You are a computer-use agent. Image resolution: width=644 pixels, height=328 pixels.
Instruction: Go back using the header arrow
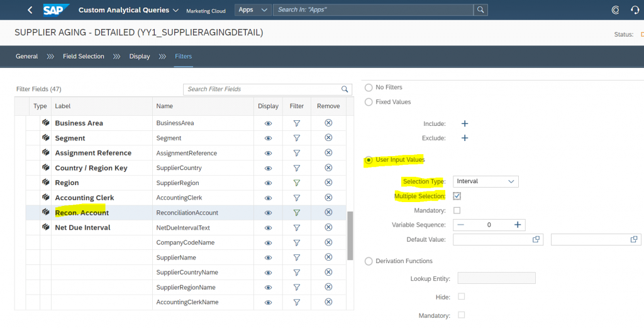pos(30,10)
